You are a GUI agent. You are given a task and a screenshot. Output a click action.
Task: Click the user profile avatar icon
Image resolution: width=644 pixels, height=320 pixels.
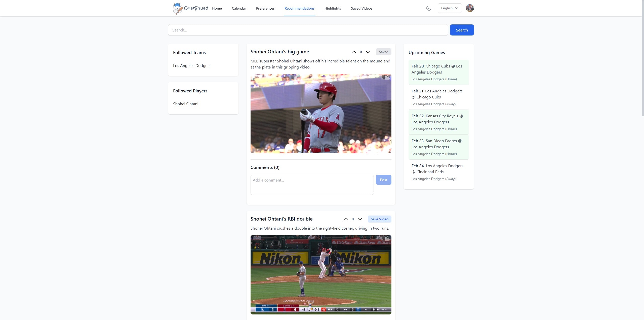[x=470, y=8]
